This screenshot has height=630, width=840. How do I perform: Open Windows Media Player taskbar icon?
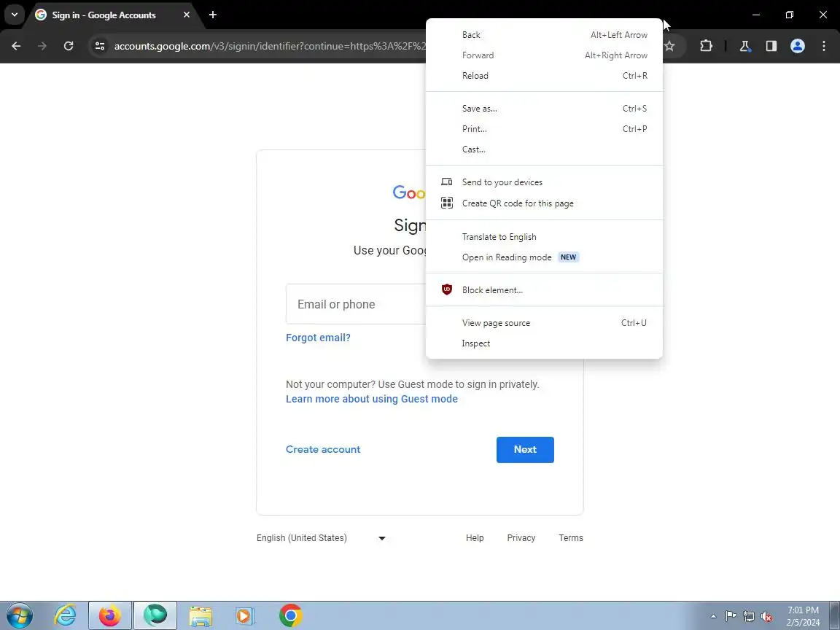tap(245, 615)
